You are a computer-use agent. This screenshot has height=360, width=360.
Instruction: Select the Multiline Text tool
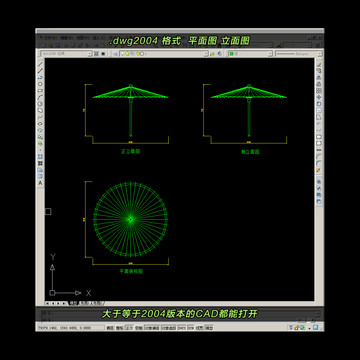click(x=40, y=183)
